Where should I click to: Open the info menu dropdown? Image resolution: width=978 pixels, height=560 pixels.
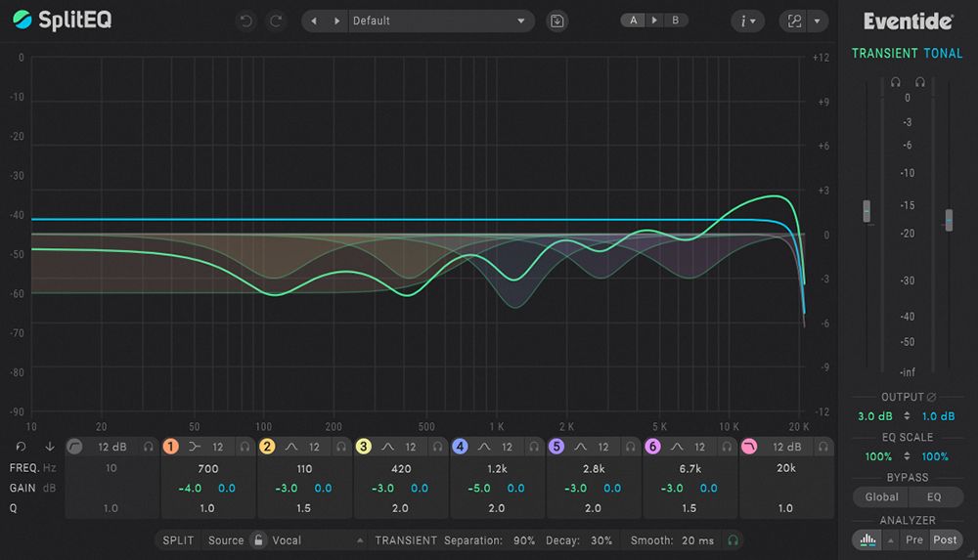click(x=747, y=22)
